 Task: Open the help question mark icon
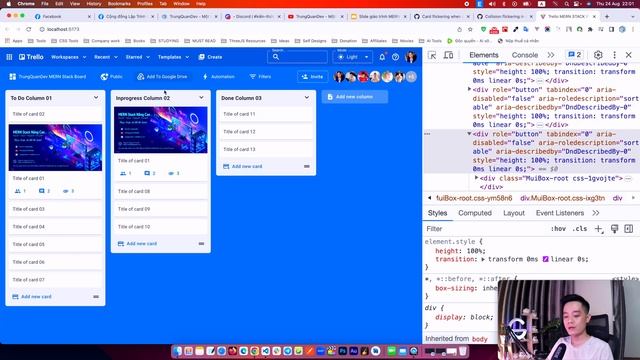(396, 57)
